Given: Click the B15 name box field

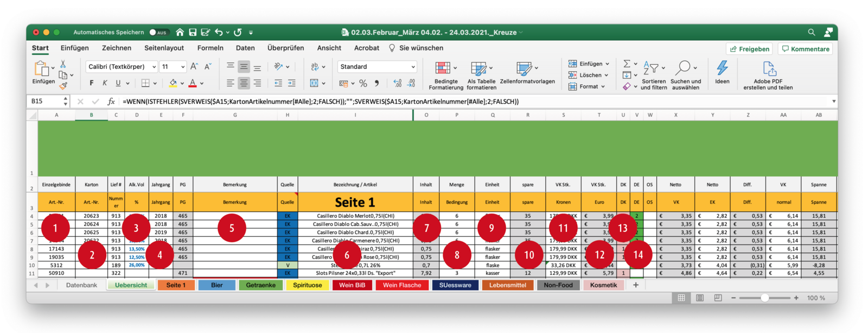Looking at the screenshot, I should coord(44,102).
